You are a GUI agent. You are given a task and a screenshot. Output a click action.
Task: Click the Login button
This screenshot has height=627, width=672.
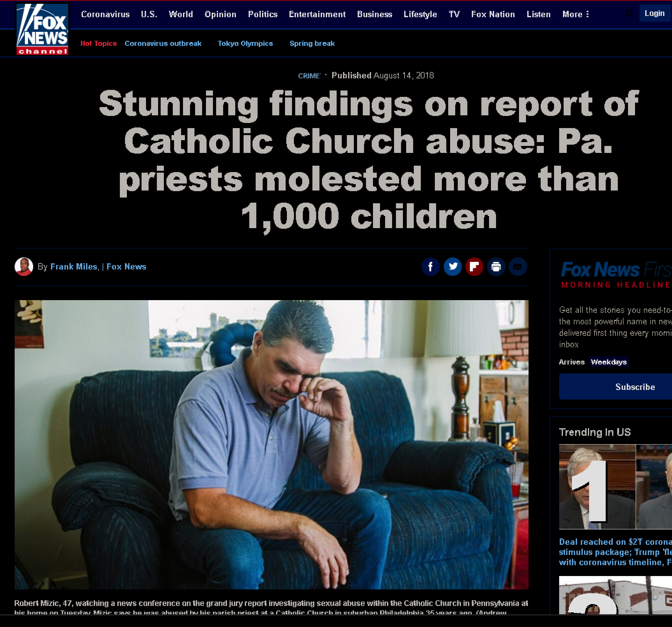pos(654,13)
